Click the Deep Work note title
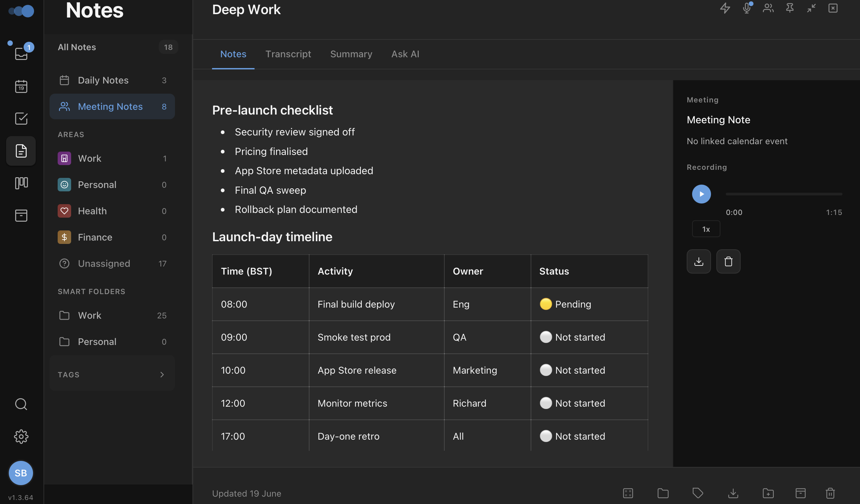This screenshot has height=504, width=860. coord(246,9)
